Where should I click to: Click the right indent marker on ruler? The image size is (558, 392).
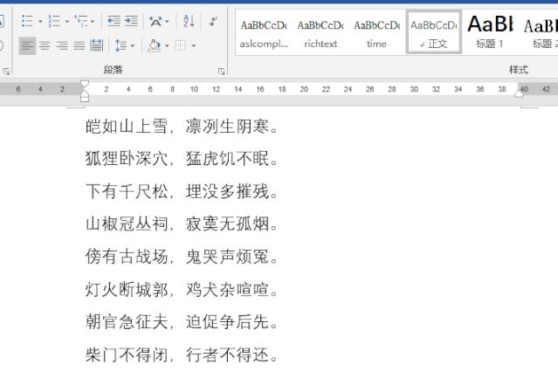coord(520,93)
